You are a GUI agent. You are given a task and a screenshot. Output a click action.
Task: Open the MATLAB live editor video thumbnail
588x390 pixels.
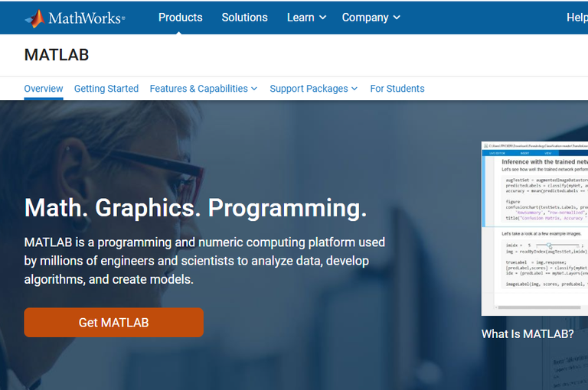coord(534,229)
